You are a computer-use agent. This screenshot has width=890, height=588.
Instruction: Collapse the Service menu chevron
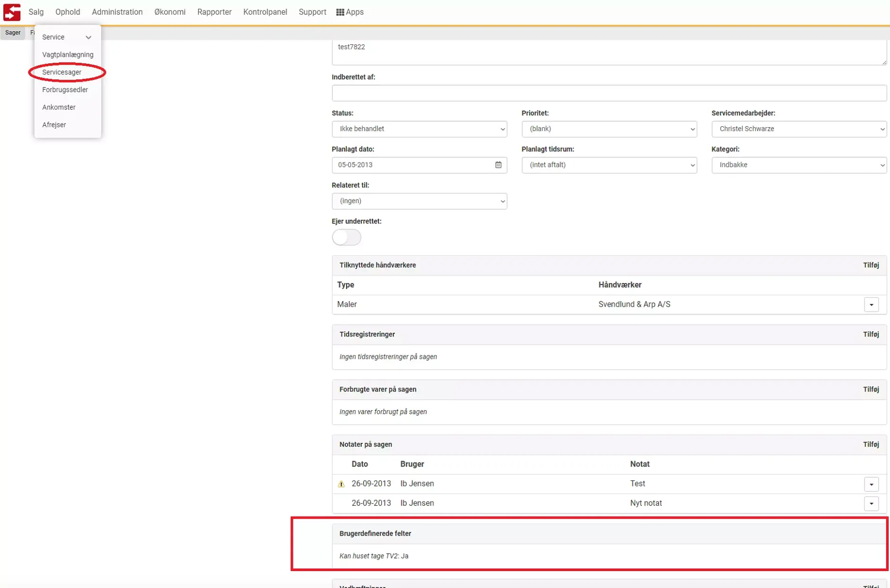pyautogui.click(x=88, y=37)
